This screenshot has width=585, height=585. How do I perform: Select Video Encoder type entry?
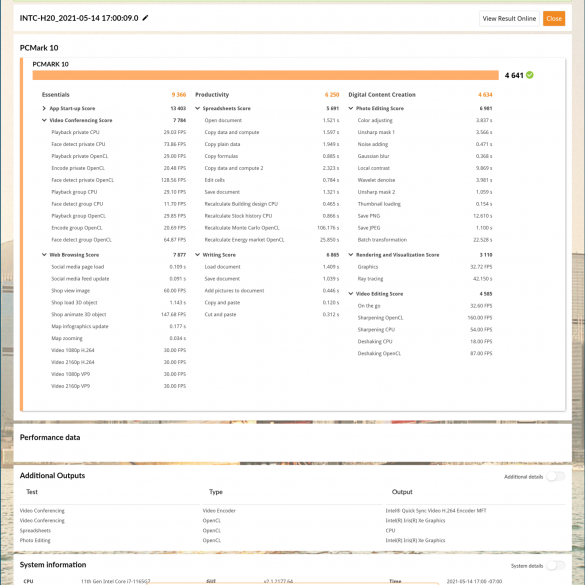[219, 510]
